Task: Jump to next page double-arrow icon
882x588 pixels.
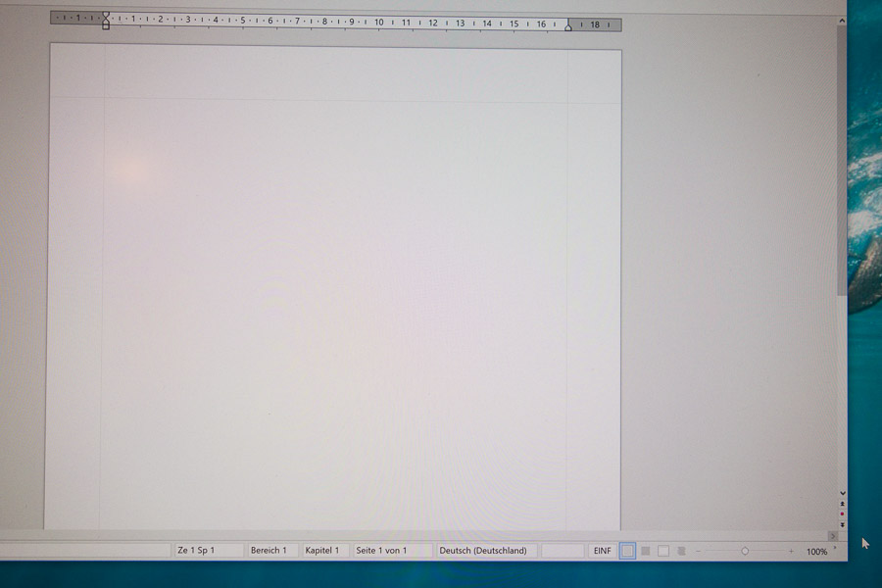Action: 842,524
